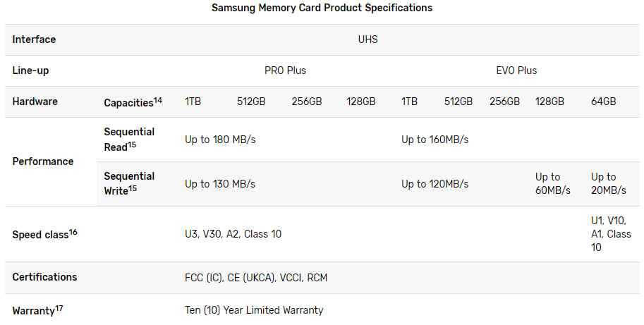644x325 pixels.
Task: Open footnote 17 next to Warranty
Action: coord(59,307)
